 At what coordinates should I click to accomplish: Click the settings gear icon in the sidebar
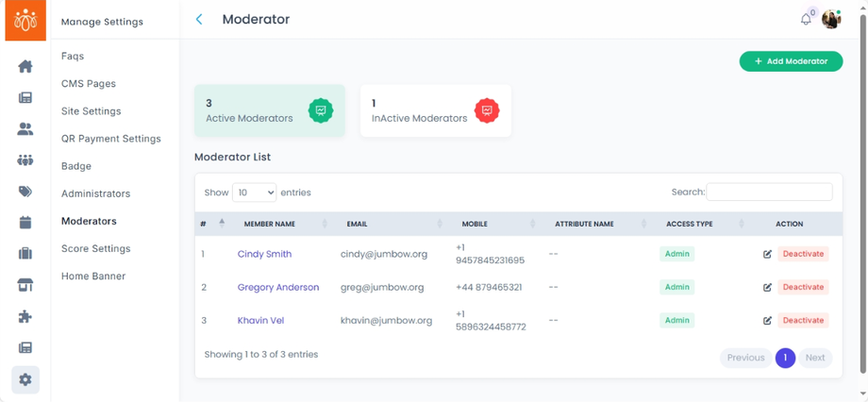25,379
